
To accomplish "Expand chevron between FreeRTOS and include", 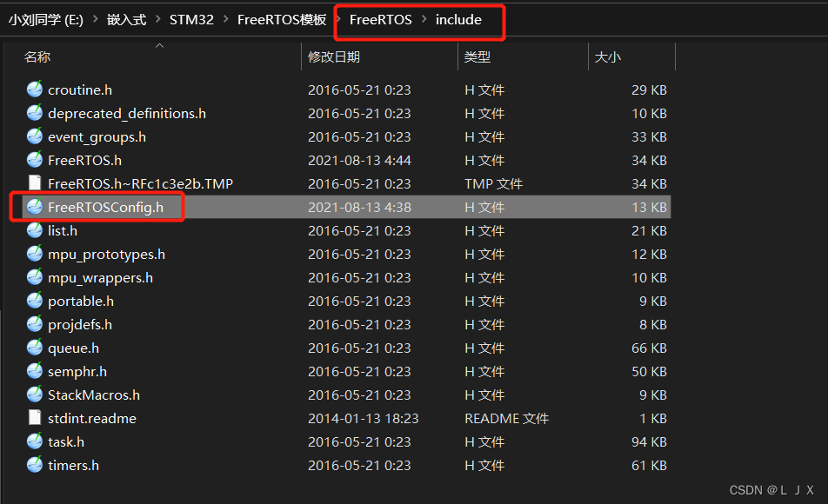I will pos(424,19).
